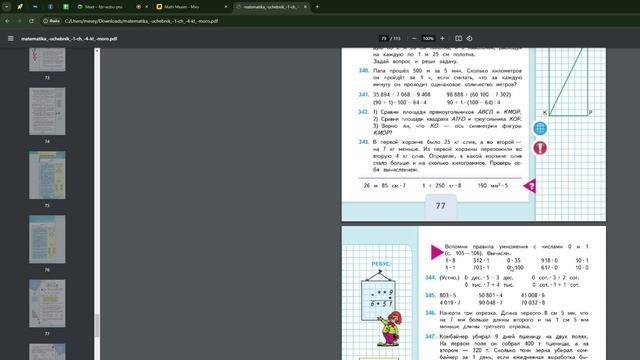This screenshot has height=360, width=640.
Task: Click exercise number 343
Action: [363, 142]
